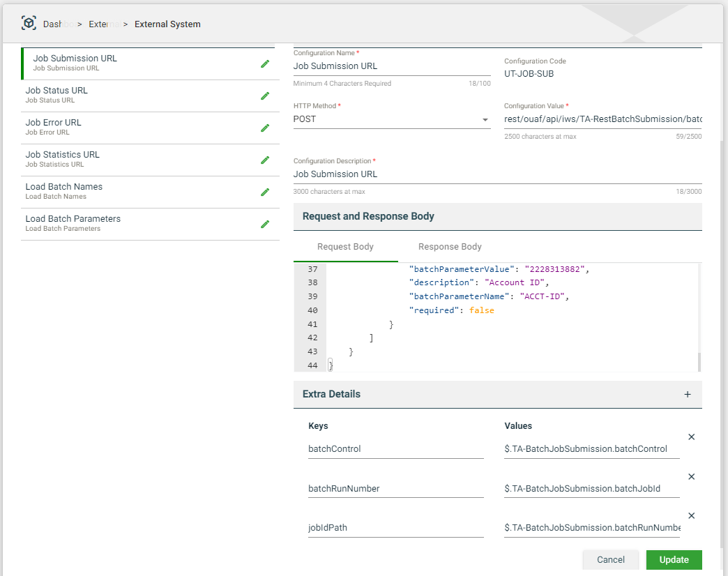Click the request body editor scrollbar
Viewport: 728px width, 576px height.
699,361
